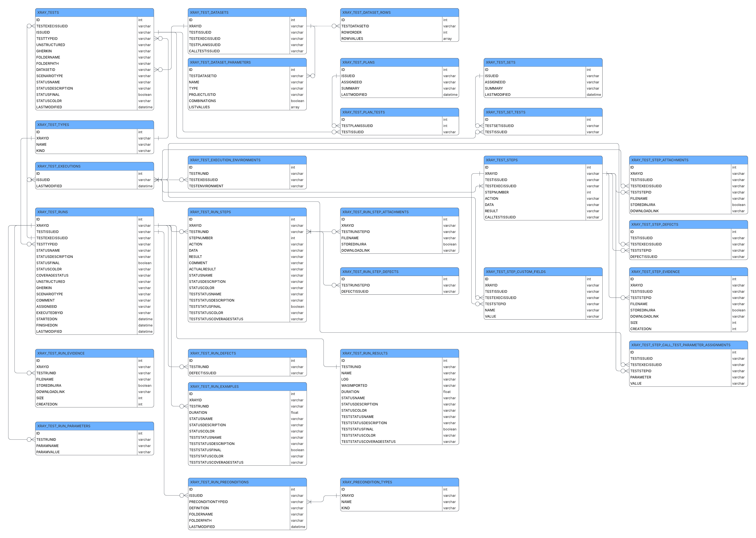Viewport: 756px width, 538px height.
Task: Click COMBINATIONS in XRAY_TEST_DATASET_PARAMETERS
Action: tap(247, 101)
